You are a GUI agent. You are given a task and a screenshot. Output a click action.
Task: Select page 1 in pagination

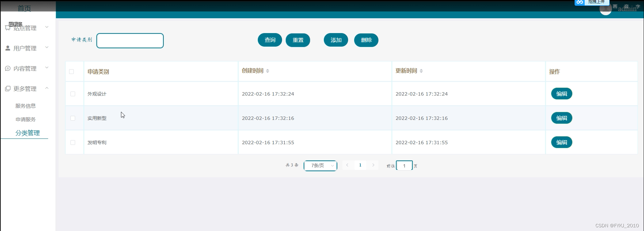(360, 165)
